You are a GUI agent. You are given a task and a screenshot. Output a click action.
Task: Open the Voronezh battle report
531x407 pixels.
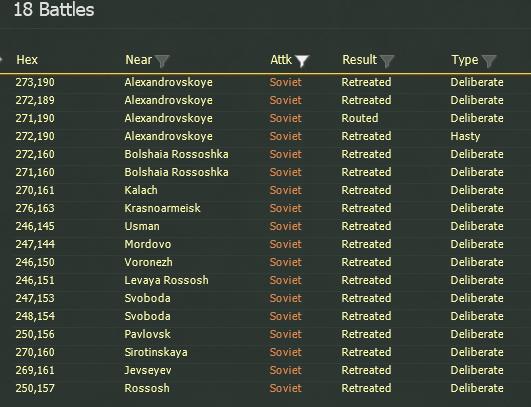[x=266, y=262]
